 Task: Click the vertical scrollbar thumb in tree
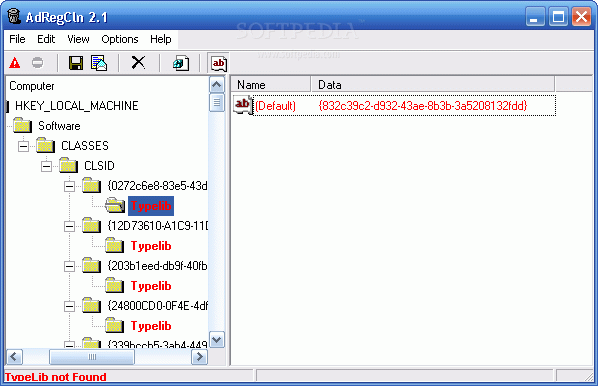point(217,102)
